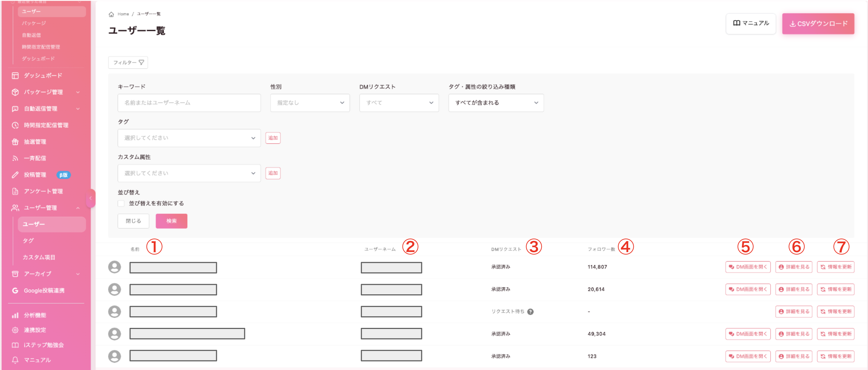Viewport: 868px width, 370px height.
Task: Click the DMリクエスト column header
Action: click(506, 249)
